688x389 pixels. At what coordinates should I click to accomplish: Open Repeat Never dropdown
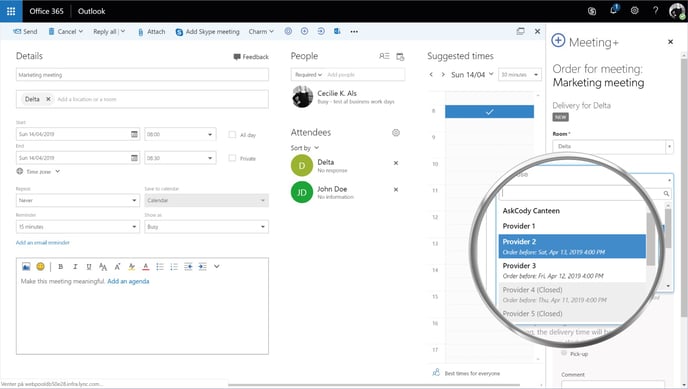(78, 200)
